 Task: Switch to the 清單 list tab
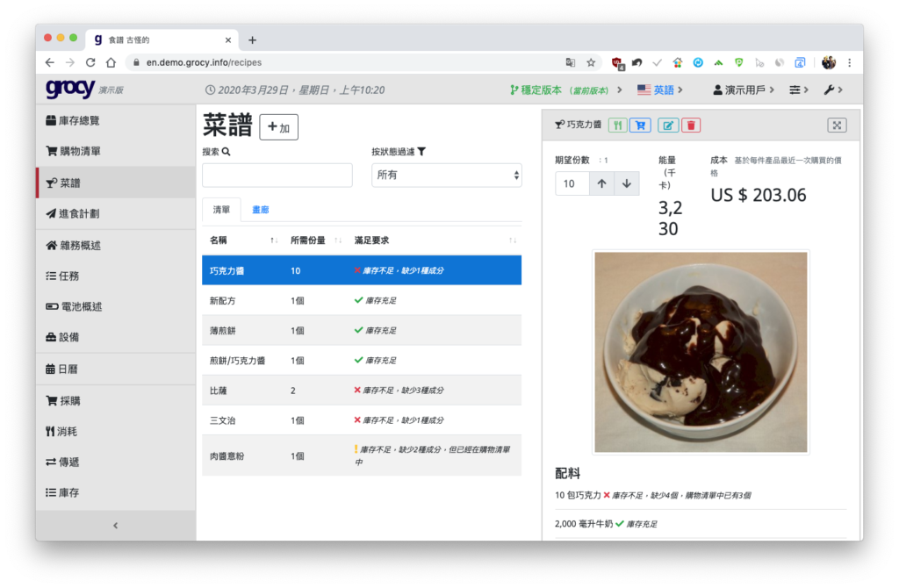(221, 210)
